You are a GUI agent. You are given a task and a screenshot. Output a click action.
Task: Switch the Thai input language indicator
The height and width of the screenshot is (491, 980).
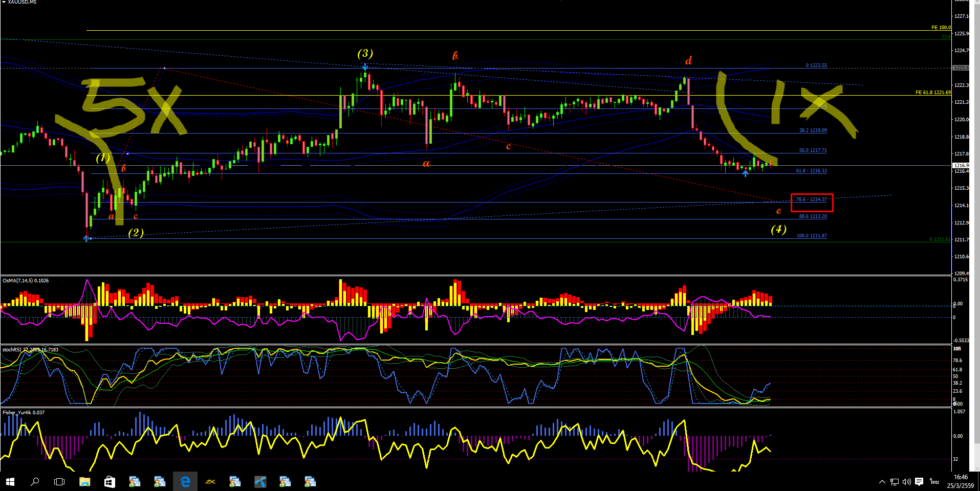coord(934,482)
